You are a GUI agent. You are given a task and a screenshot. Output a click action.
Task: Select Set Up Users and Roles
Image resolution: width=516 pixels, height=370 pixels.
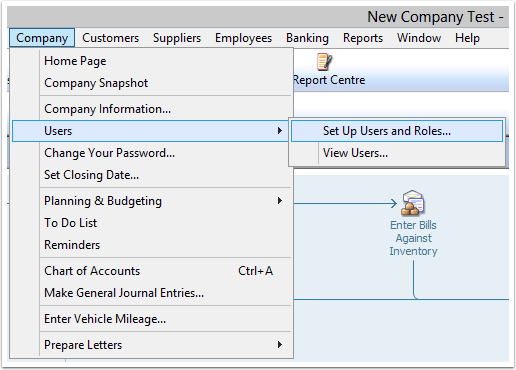pyautogui.click(x=397, y=131)
